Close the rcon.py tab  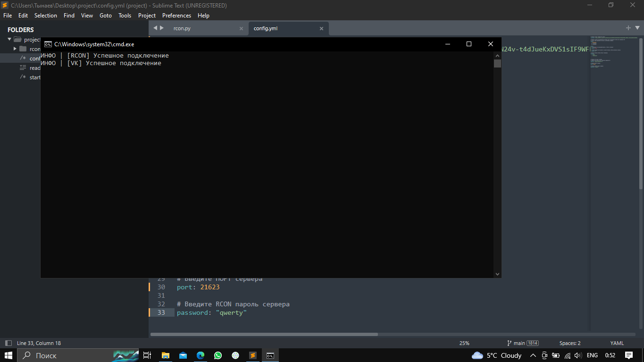241,29
